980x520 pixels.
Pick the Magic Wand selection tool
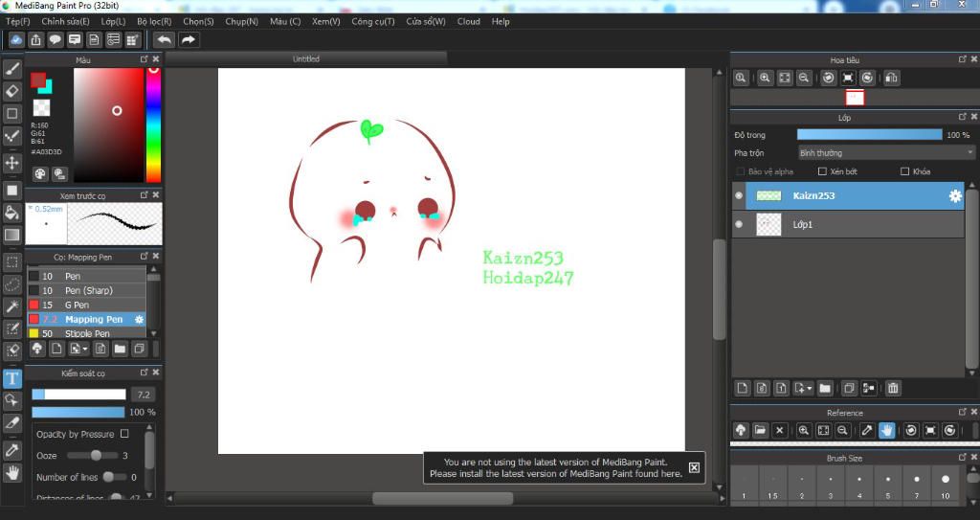(x=12, y=306)
